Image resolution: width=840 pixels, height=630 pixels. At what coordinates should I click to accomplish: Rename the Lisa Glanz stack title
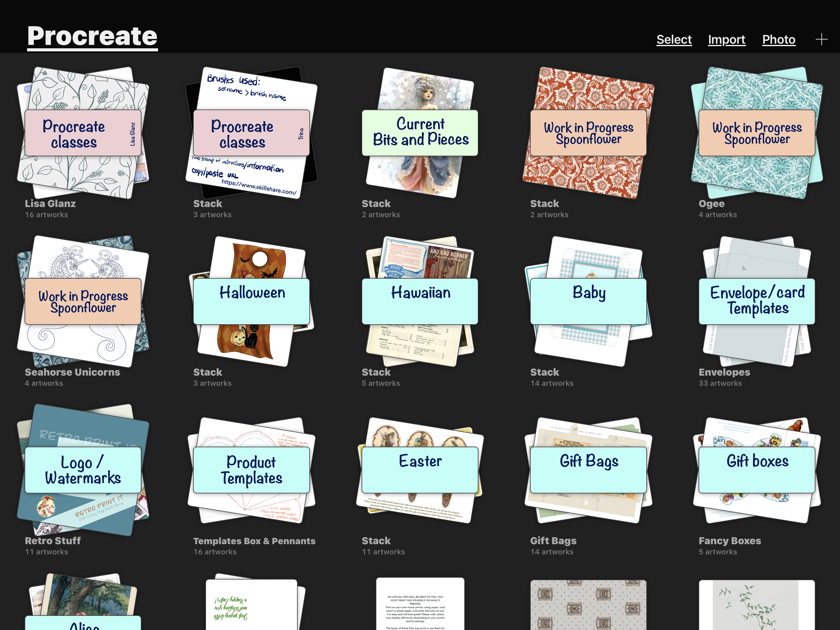(50, 204)
